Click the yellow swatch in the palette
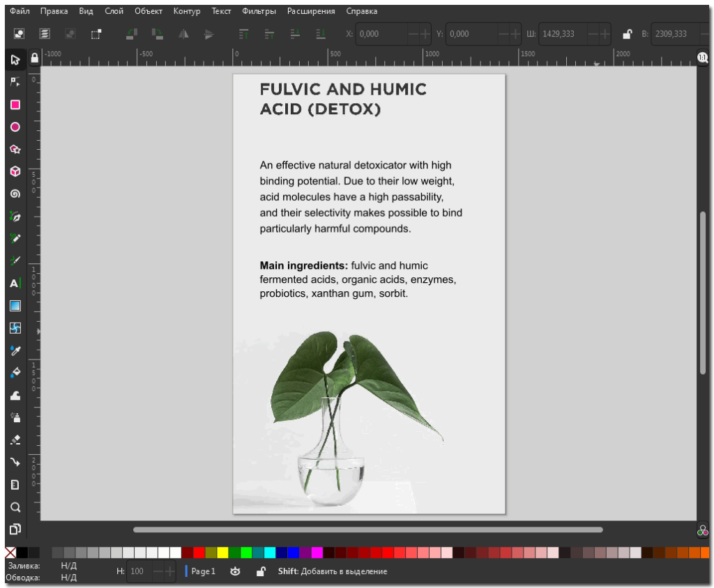 222,552
